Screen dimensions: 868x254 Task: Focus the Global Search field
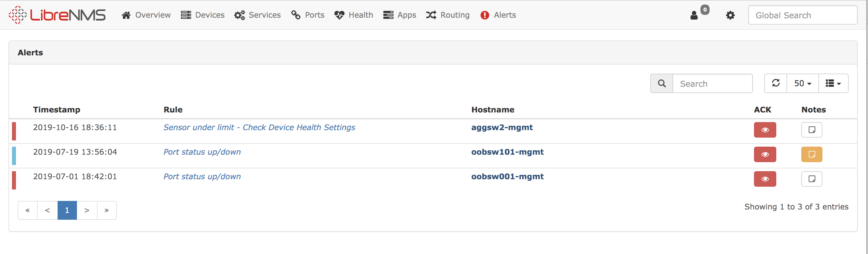(802, 15)
